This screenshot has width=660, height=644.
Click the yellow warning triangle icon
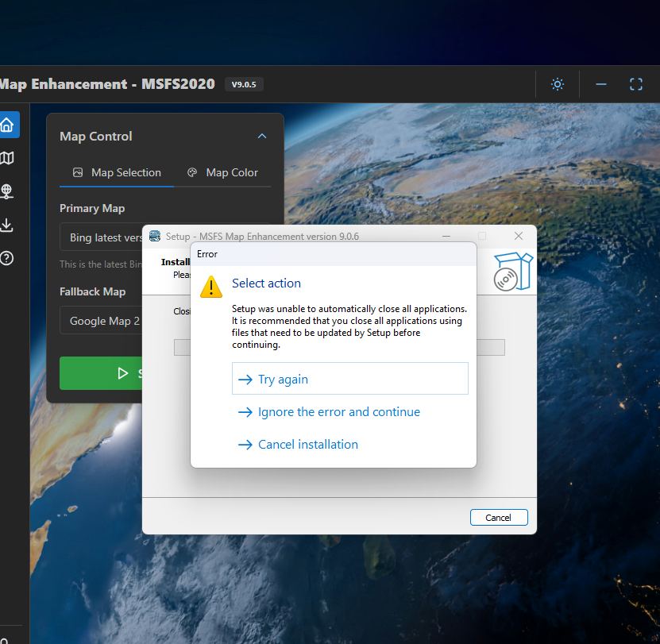[211, 286]
